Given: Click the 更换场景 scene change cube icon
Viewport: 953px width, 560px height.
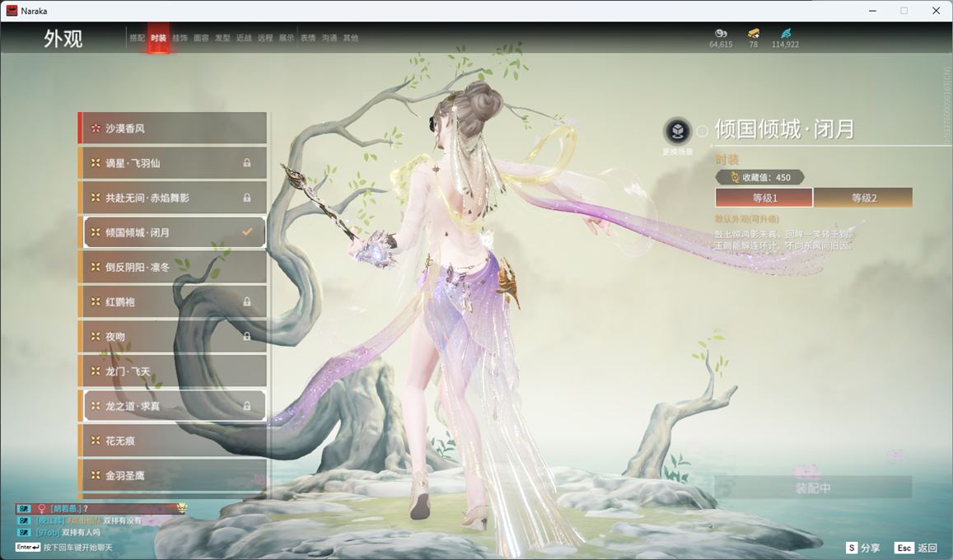Looking at the screenshot, I should 677,131.
